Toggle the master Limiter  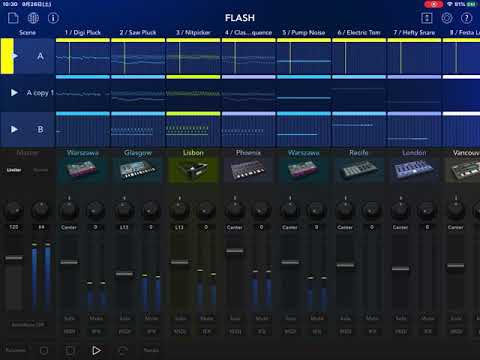tap(14, 170)
